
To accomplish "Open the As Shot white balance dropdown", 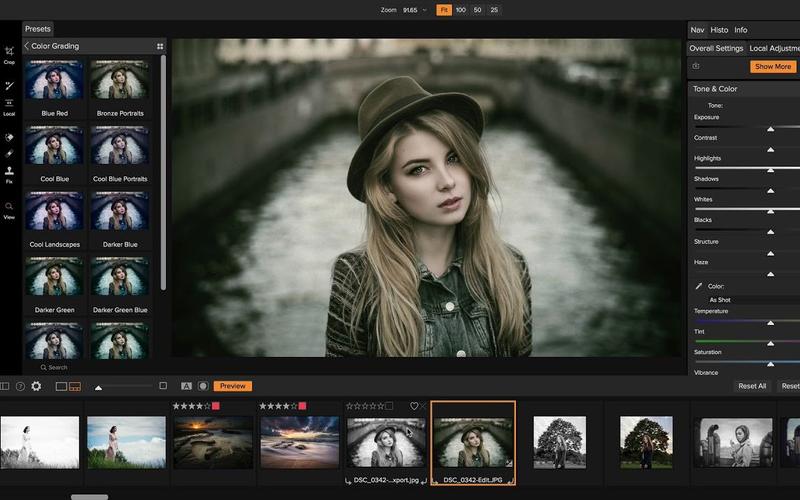I will tap(748, 300).
